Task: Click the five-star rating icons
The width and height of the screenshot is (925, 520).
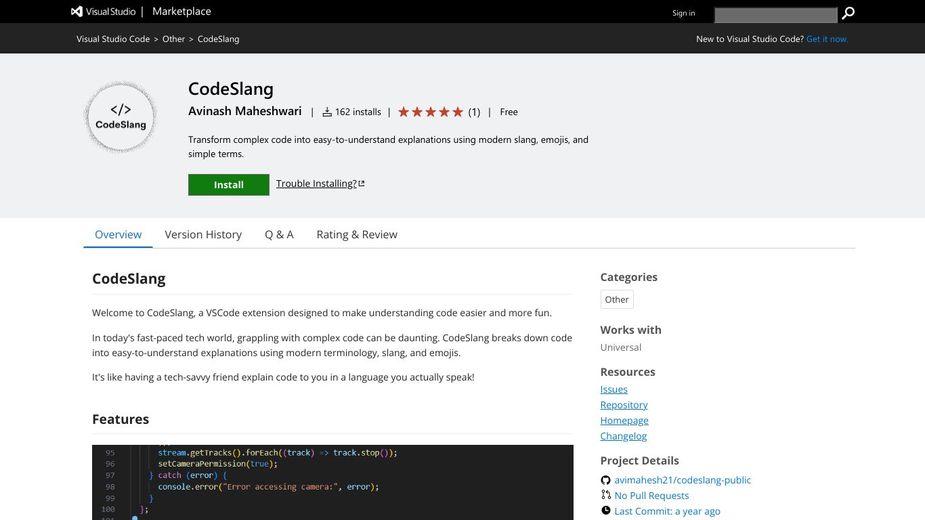Action: [431, 112]
